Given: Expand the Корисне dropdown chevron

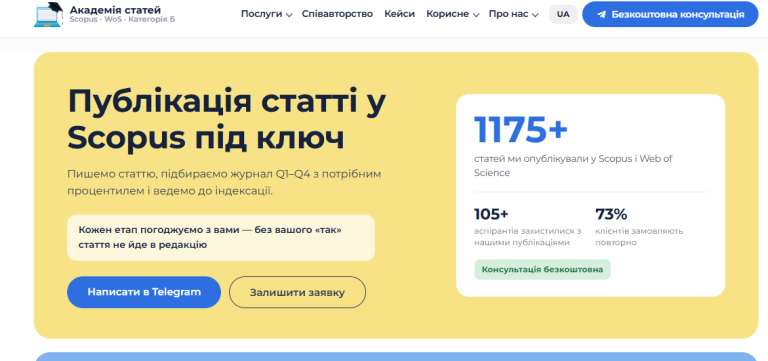Looking at the screenshot, I should click(476, 15).
